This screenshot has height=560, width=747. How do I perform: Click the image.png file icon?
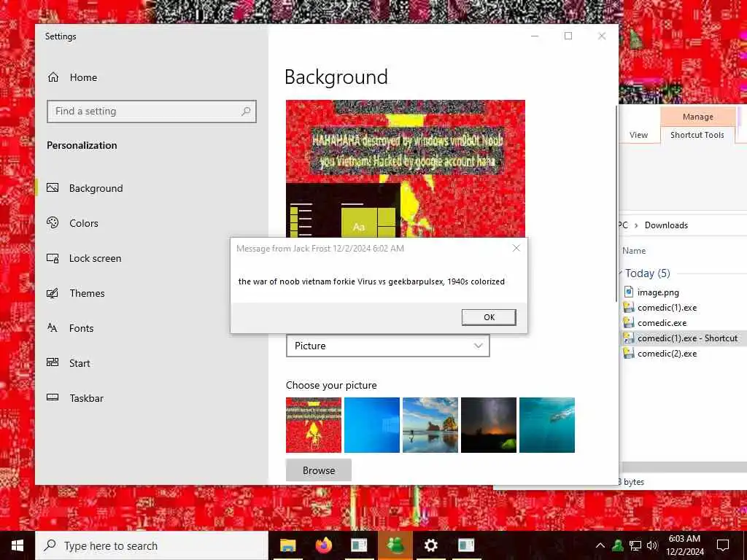click(x=629, y=292)
